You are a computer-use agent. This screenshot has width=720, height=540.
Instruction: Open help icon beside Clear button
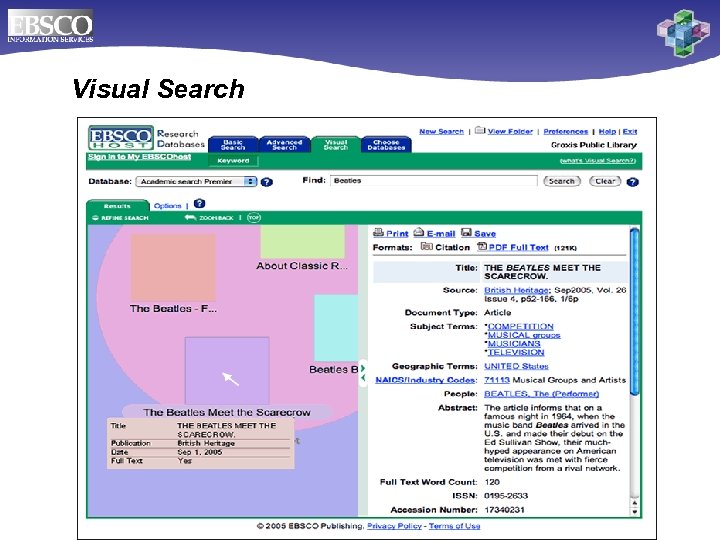coord(633,182)
